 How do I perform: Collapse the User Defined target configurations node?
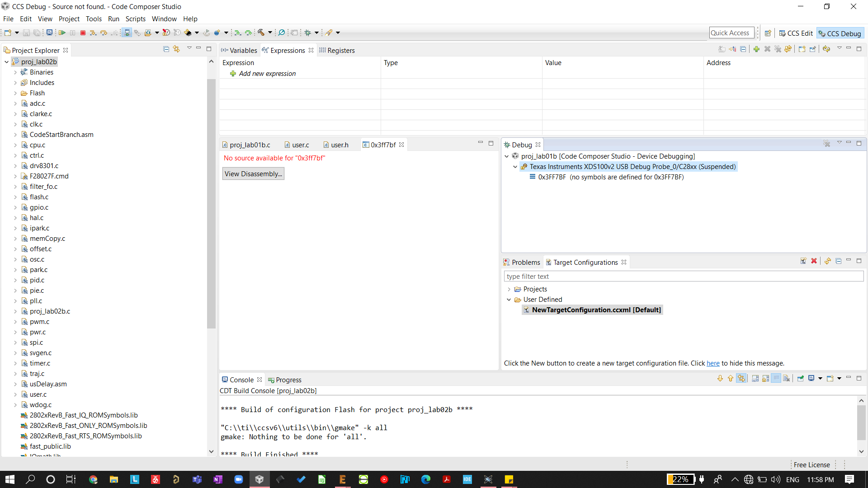[509, 300]
